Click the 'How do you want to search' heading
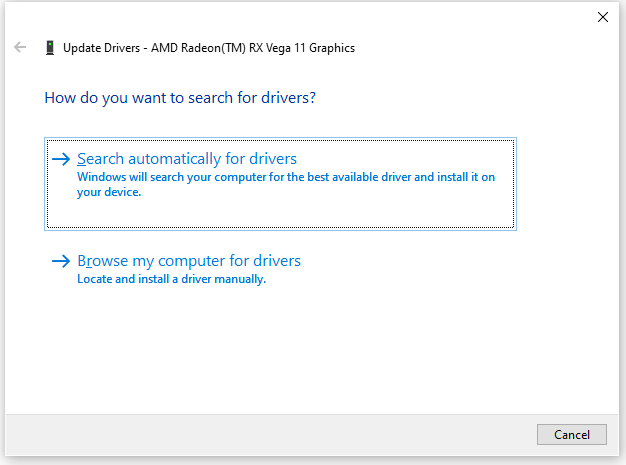 [x=180, y=98]
